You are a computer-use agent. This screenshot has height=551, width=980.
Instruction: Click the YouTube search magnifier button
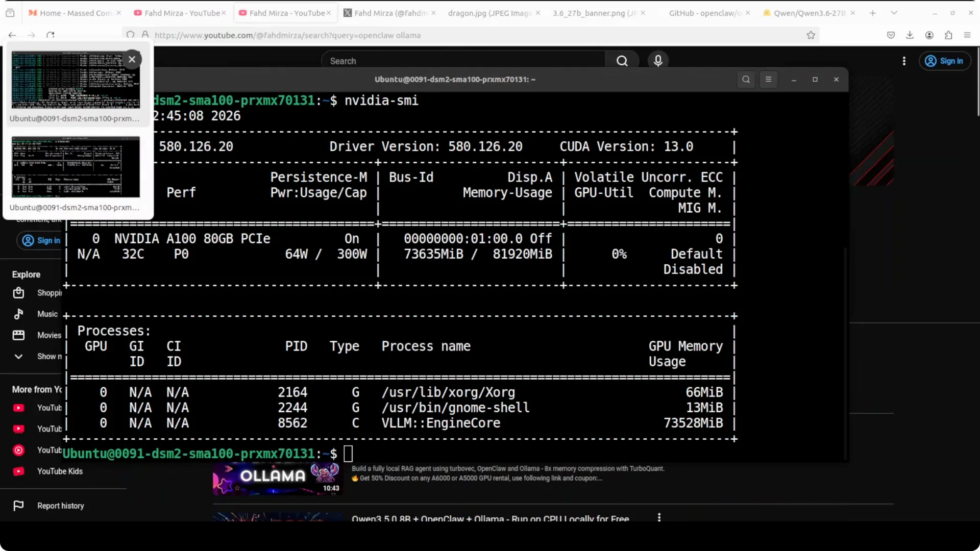point(622,61)
